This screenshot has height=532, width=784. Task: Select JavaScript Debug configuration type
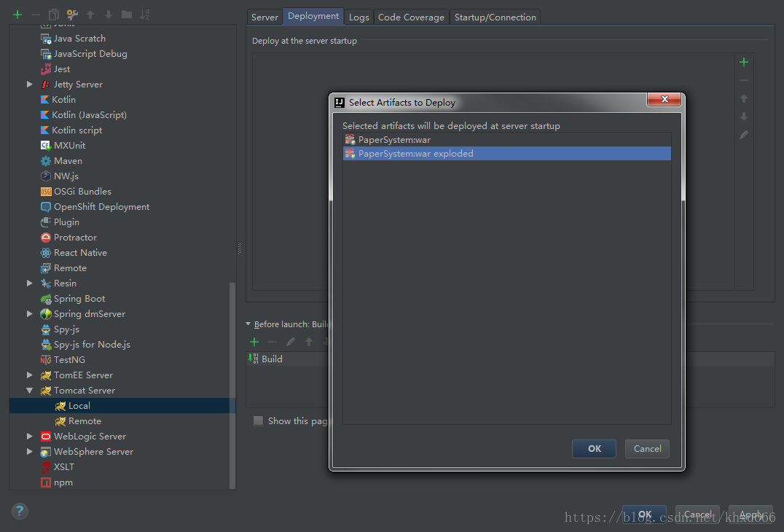coord(90,53)
